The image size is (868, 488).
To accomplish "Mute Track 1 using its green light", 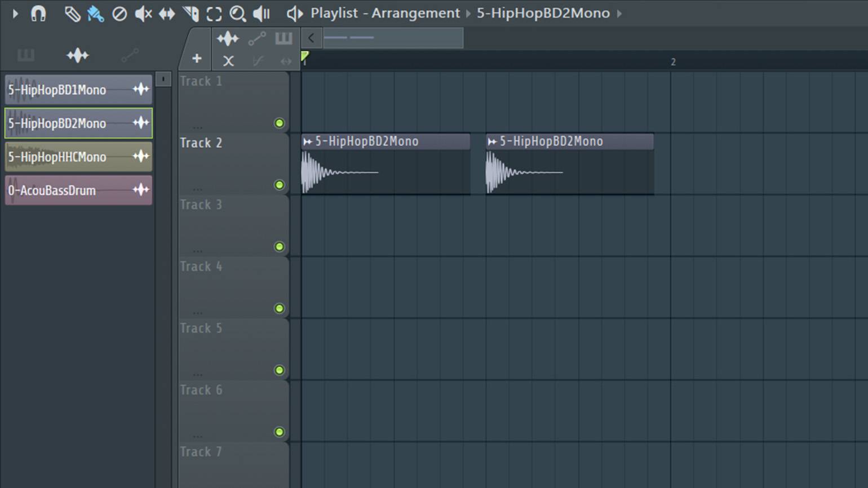I will click(x=279, y=123).
